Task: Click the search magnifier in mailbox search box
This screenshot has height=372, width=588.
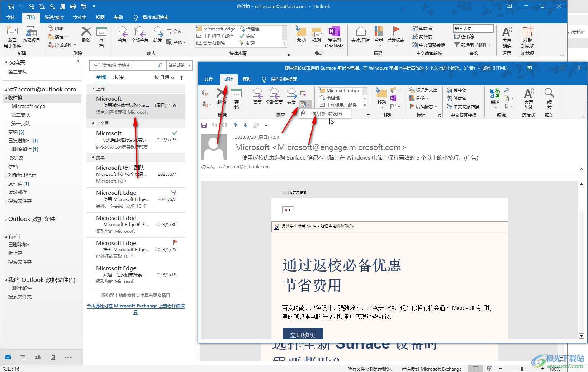Action: tap(160, 65)
